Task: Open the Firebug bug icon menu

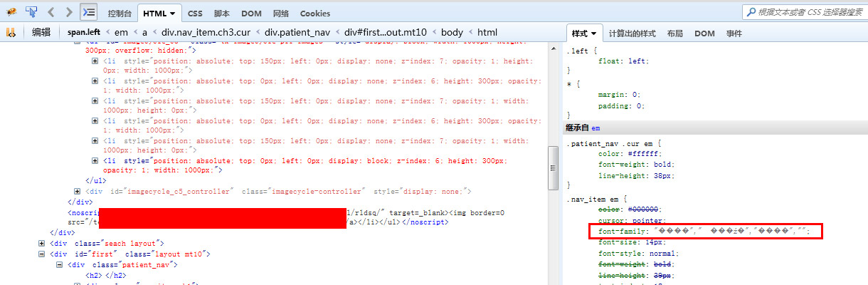Action: pyautogui.click(x=11, y=12)
